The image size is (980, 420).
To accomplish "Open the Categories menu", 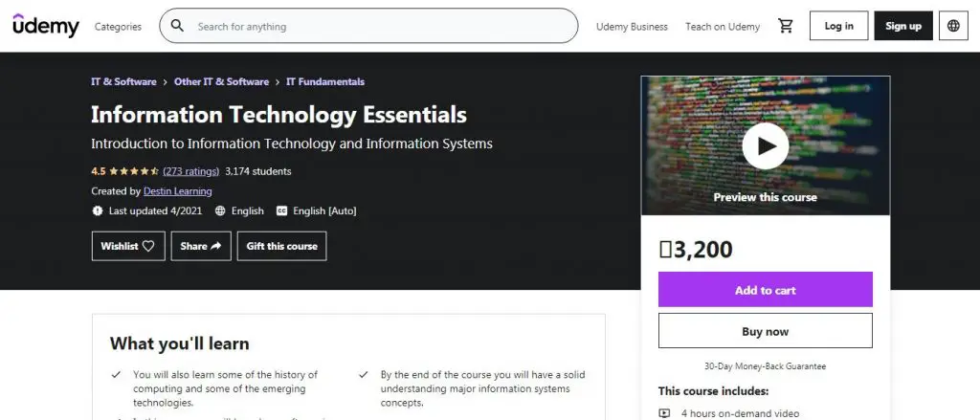I will click(118, 27).
